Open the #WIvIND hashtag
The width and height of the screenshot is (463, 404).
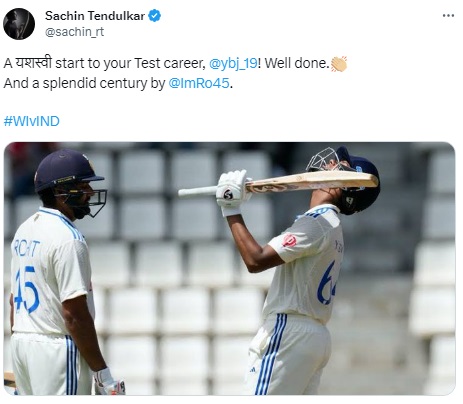(x=32, y=121)
